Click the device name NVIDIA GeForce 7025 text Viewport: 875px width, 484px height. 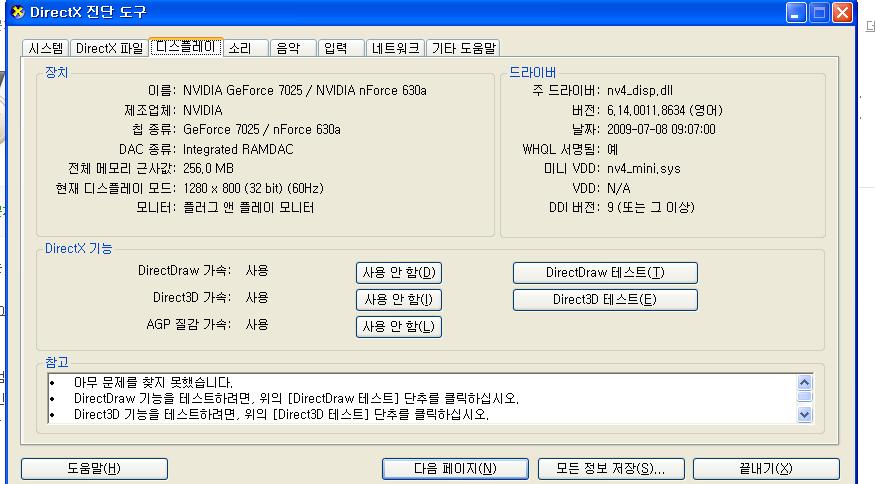pos(305,90)
